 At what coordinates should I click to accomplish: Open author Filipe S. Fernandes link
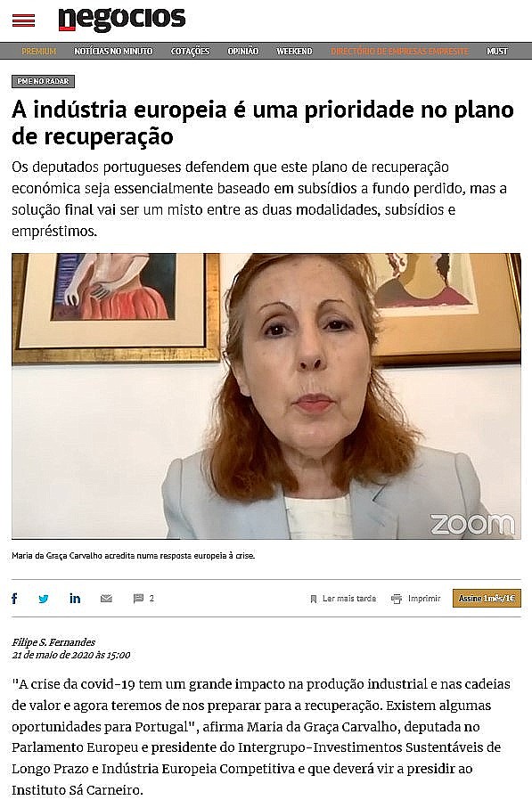pyautogui.click(x=53, y=642)
